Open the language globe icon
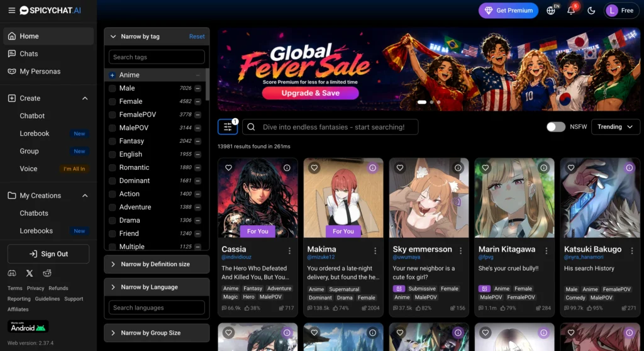644x351 pixels. point(551,11)
